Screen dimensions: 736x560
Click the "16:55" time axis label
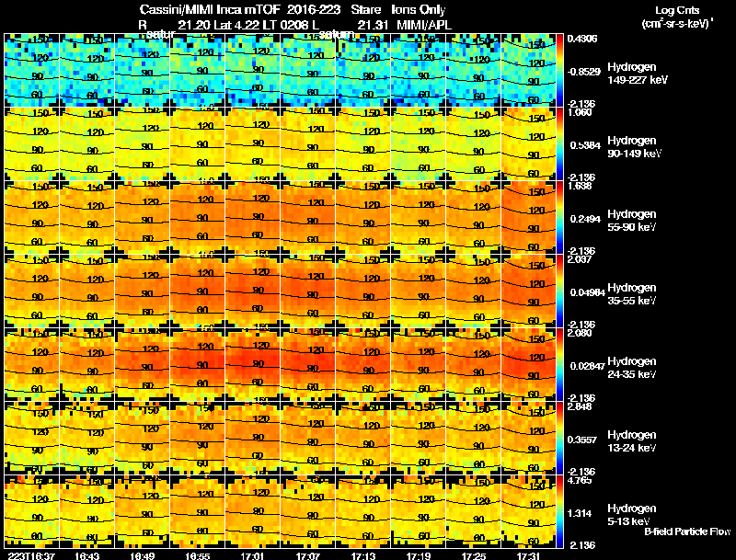point(198,555)
